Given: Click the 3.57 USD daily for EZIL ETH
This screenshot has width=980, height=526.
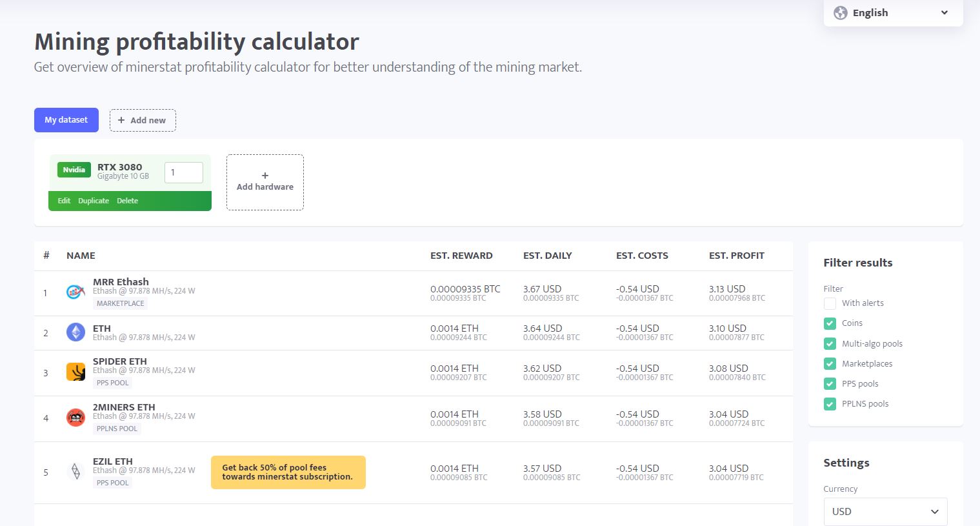Looking at the screenshot, I should (x=543, y=469).
